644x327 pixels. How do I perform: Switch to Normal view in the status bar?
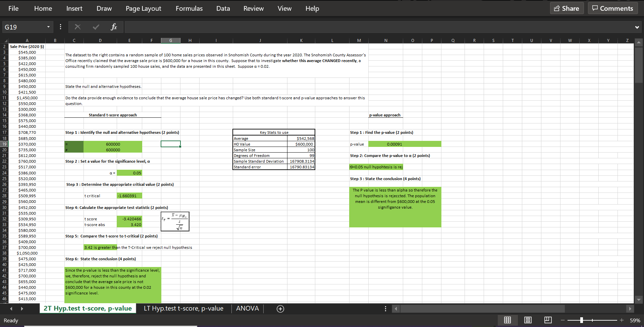(x=507, y=320)
